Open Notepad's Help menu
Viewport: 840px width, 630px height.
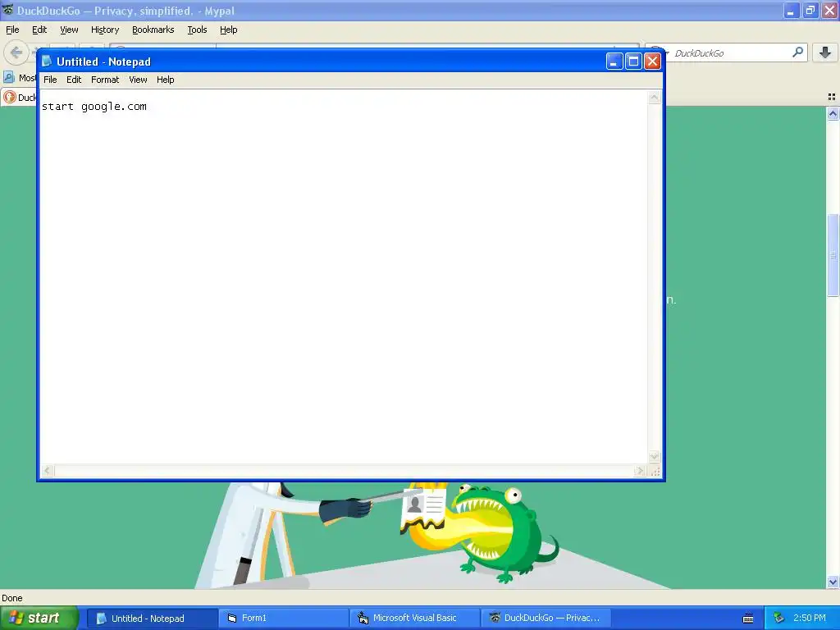click(x=165, y=80)
